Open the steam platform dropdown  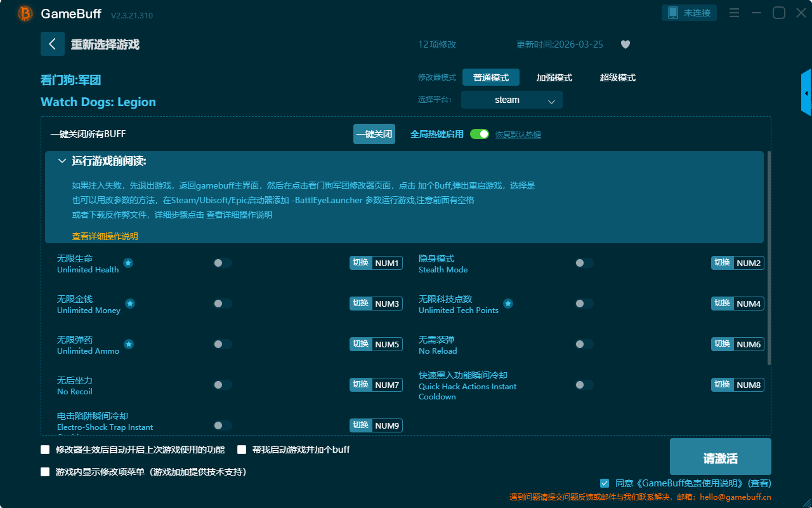tap(511, 100)
